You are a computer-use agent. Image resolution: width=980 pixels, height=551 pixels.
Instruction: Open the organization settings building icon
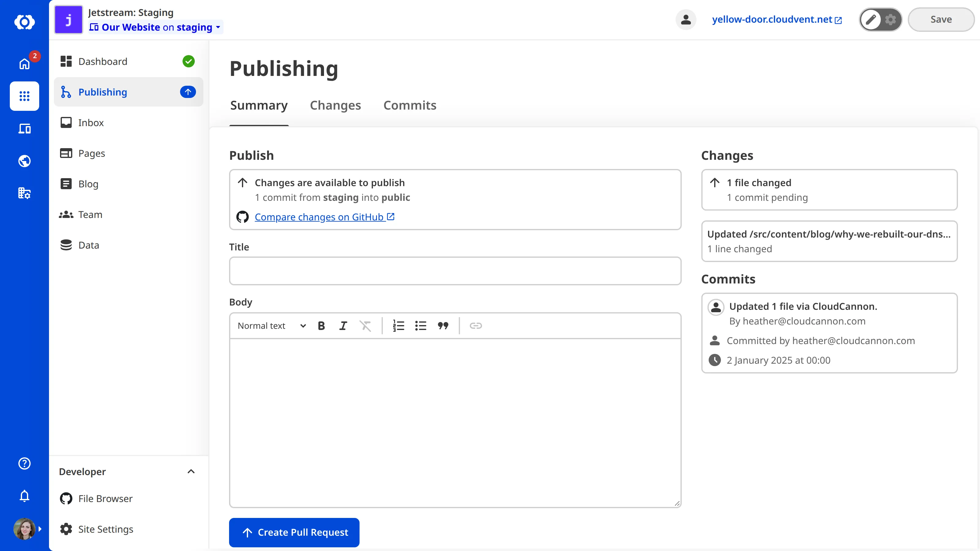pyautogui.click(x=24, y=193)
